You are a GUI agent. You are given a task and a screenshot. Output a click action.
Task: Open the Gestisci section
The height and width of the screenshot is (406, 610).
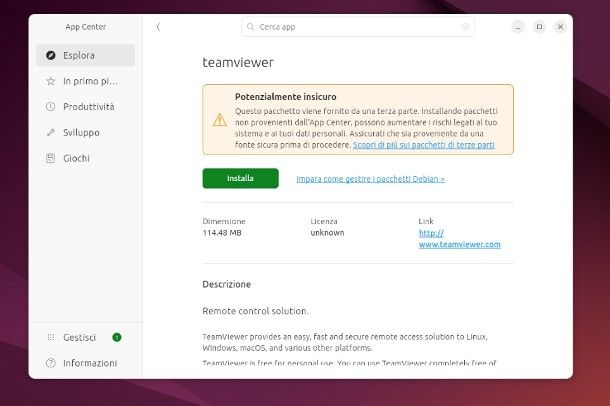click(79, 338)
